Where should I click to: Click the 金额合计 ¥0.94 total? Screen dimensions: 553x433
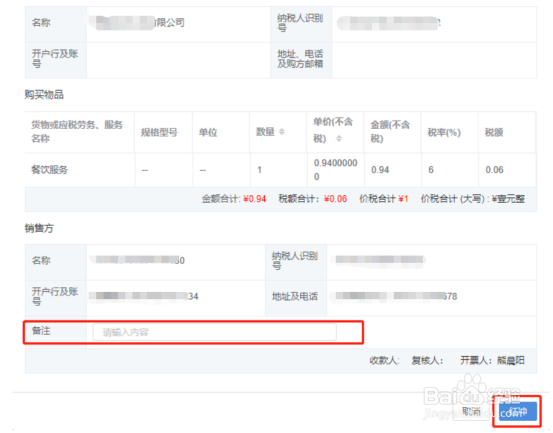234,199
